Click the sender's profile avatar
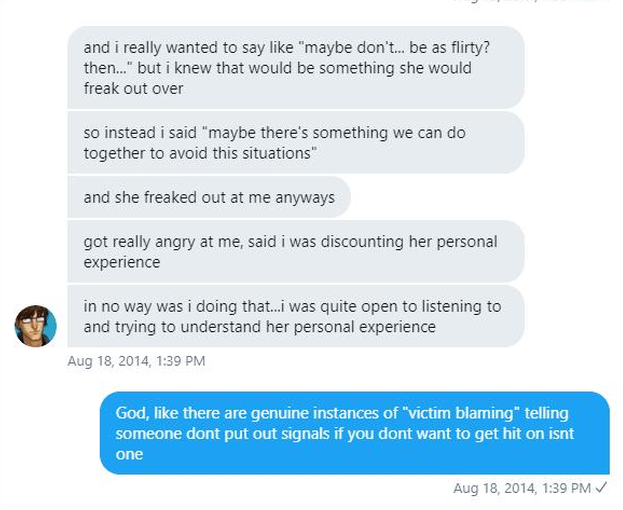The height and width of the screenshot is (510, 623). point(35,326)
